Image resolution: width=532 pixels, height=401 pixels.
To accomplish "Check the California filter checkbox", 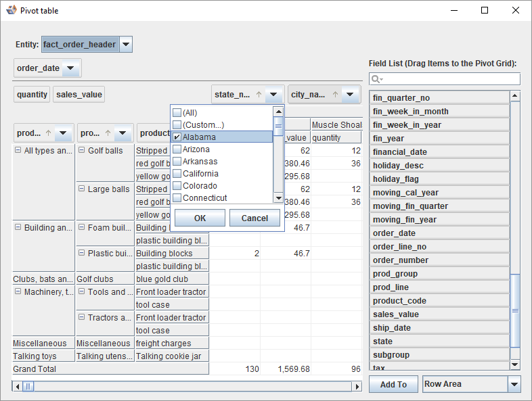I will click(x=177, y=174).
